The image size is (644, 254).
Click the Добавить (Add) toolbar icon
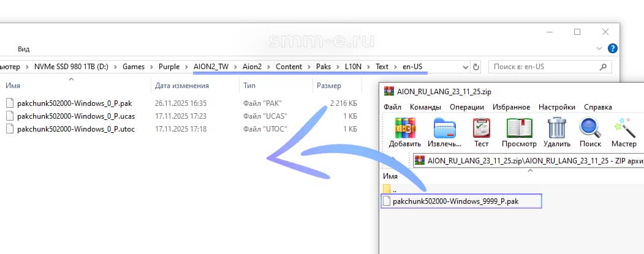pyautogui.click(x=404, y=130)
